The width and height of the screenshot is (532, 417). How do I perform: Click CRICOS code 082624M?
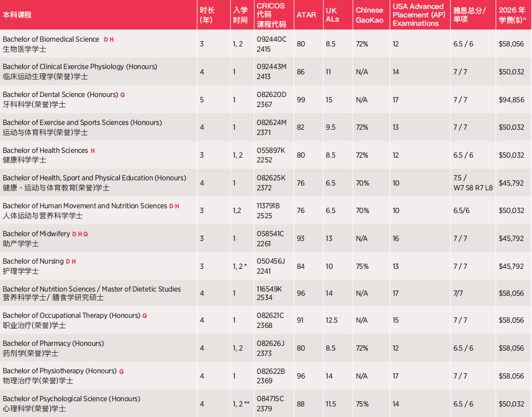click(272, 122)
